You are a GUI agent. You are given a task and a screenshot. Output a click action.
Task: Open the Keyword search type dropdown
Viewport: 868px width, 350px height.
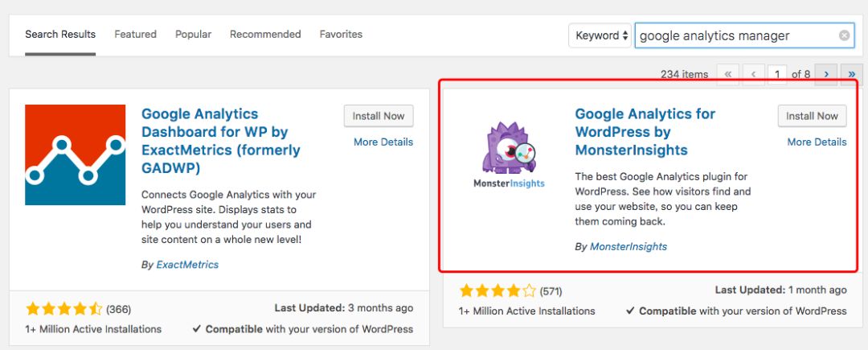[x=600, y=35]
